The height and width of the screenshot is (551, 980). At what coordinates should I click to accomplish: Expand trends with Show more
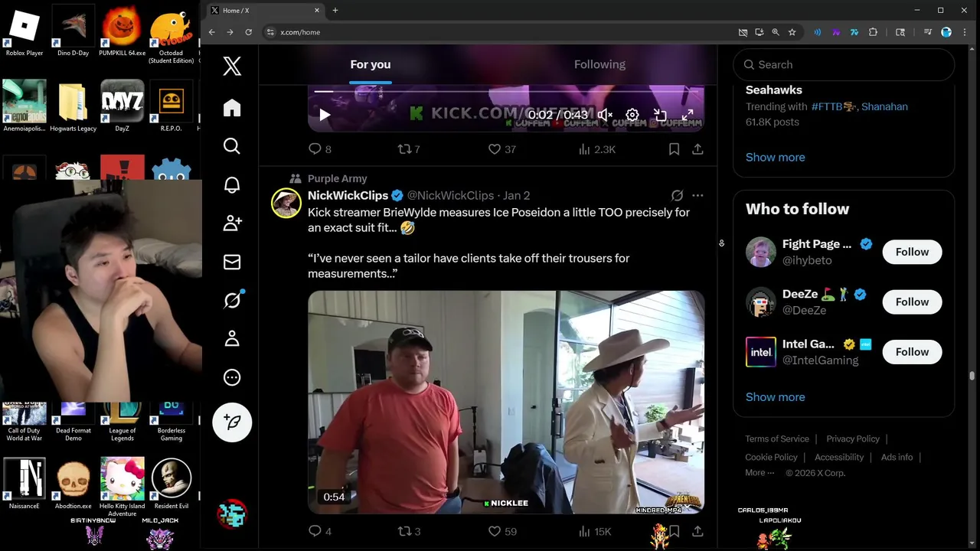click(x=775, y=157)
